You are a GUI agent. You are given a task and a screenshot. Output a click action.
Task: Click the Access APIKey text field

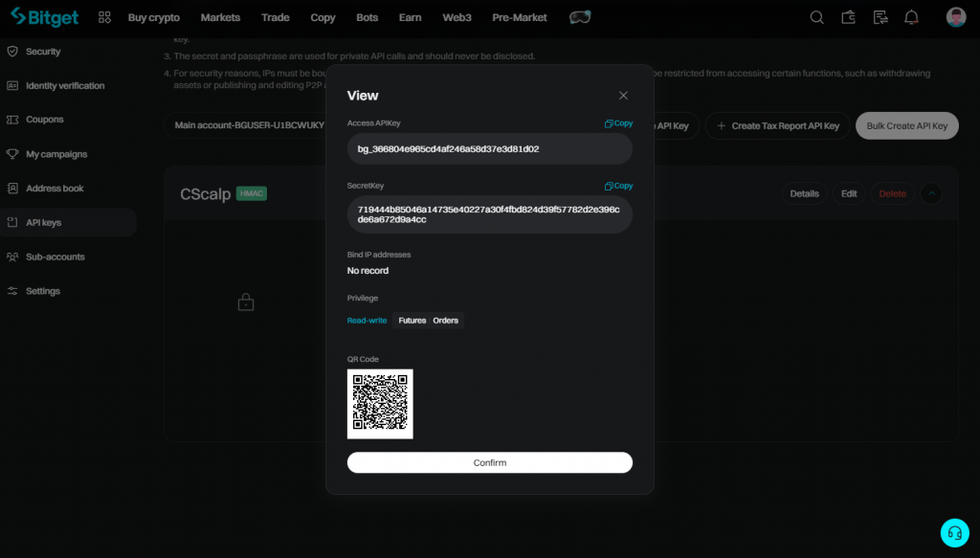click(489, 149)
